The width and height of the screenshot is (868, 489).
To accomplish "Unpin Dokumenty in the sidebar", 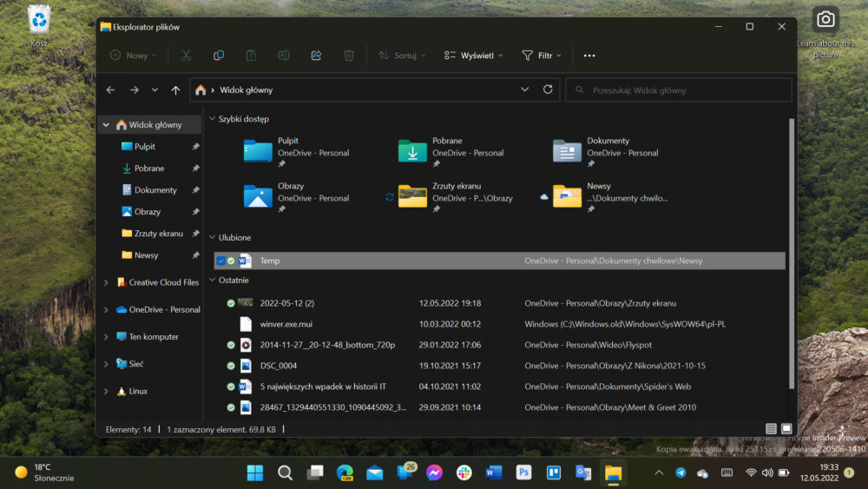I will point(195,190).
